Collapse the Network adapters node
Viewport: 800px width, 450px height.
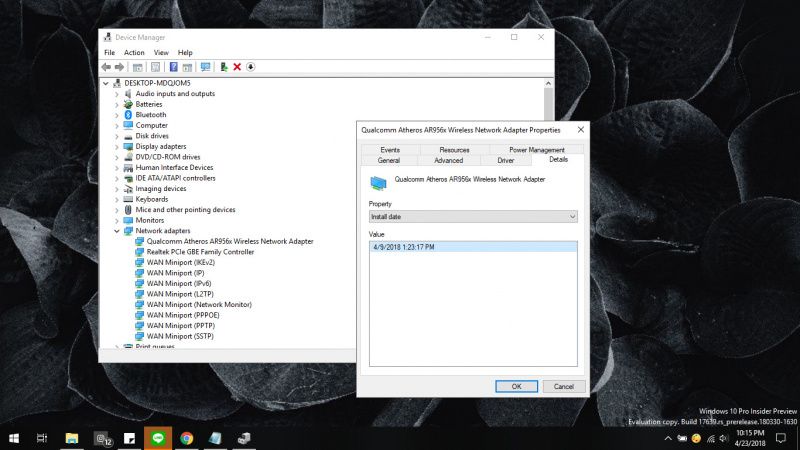click(117, 231)
